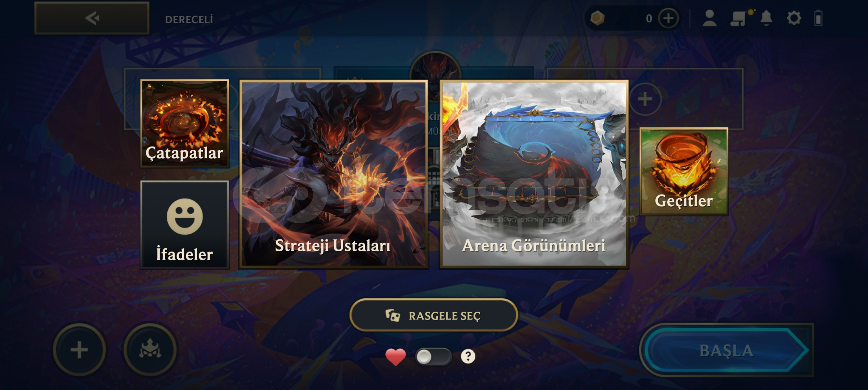Go back using the double-arrow button

(x=92, y=18)
